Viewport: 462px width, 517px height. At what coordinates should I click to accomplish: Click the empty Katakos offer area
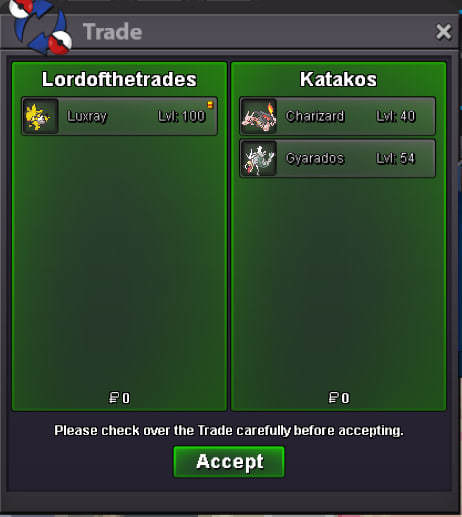tap(338, 283)
